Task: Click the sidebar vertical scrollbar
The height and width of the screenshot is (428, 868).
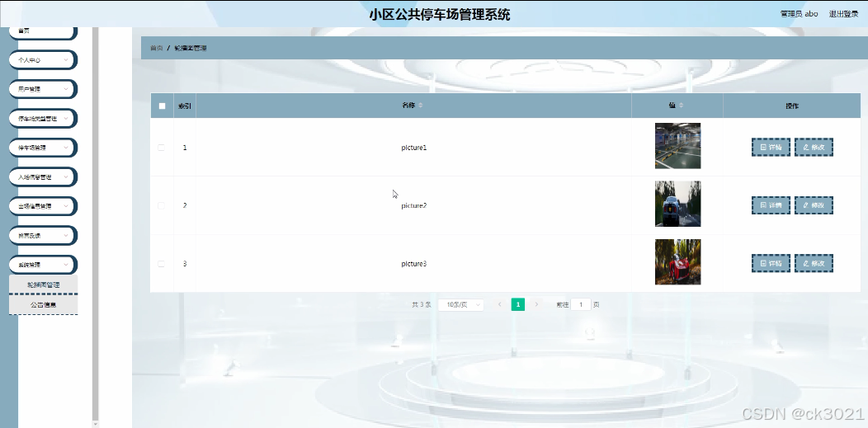Action: coord(95,224)
